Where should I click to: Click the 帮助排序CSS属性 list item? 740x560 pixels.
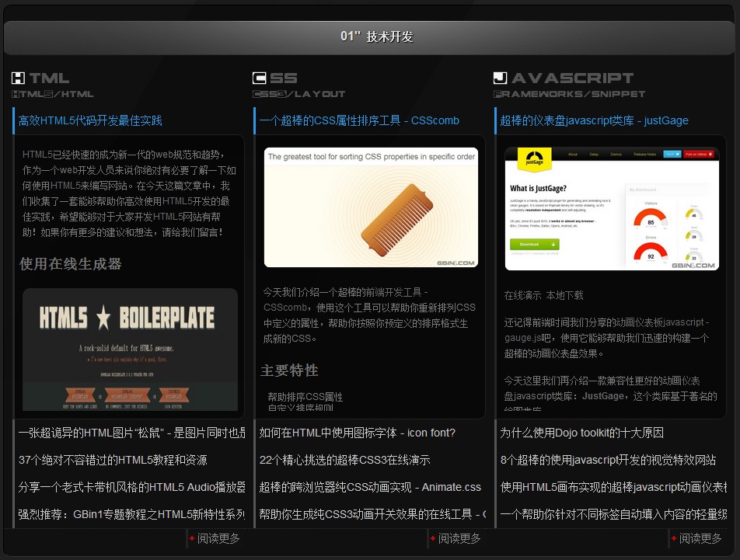(x=305, y=397)
